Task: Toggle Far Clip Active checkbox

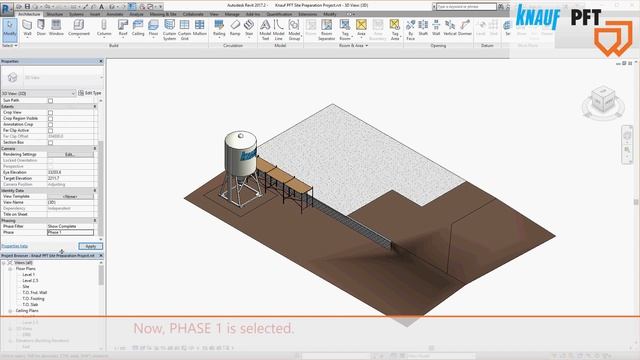Action: click(50, 131)
